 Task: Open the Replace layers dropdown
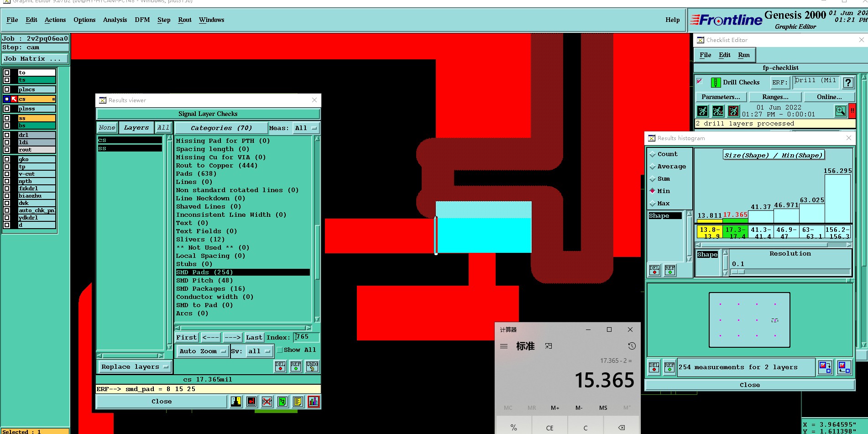click(134, 366)
